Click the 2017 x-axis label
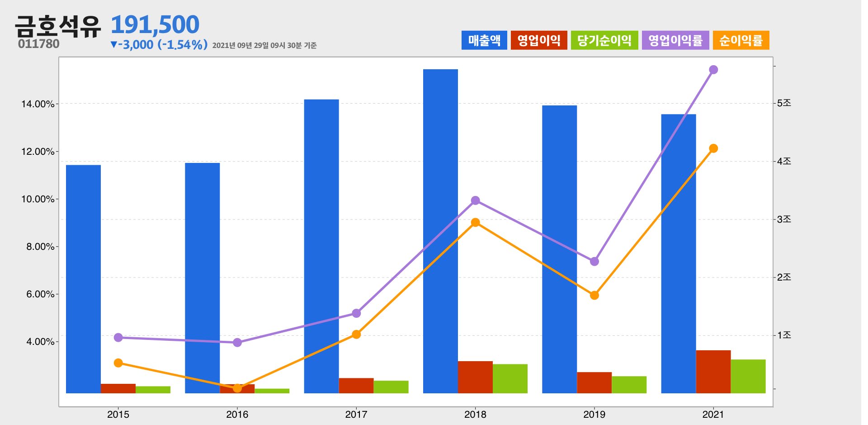This screenshot has height=425, width=868. pyautogui.click(x=356, y=415)
